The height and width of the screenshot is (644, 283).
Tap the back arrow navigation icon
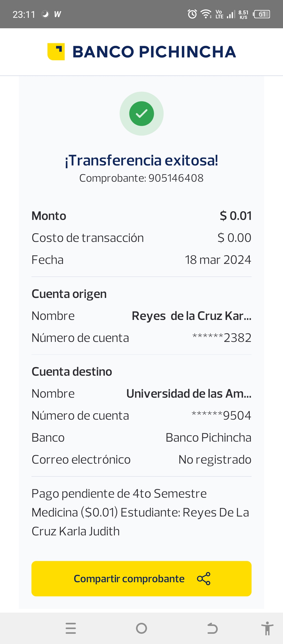pos(212,628)
